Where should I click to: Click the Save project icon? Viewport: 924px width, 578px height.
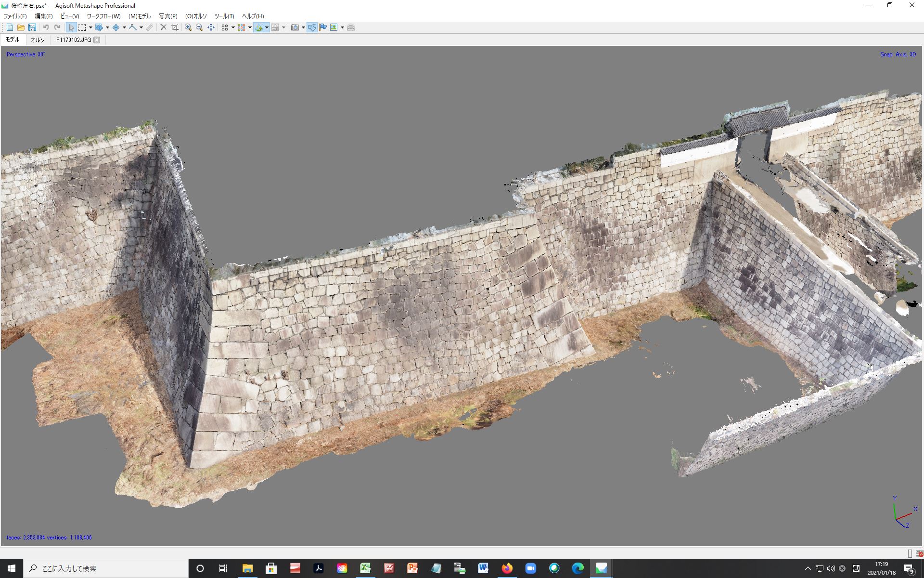(x=32, y=27)
